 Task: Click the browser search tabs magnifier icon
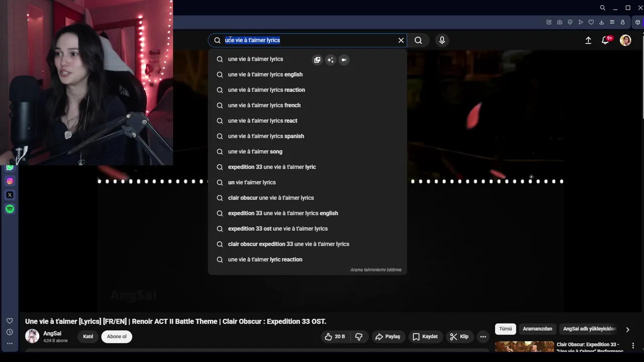point(602,8)
